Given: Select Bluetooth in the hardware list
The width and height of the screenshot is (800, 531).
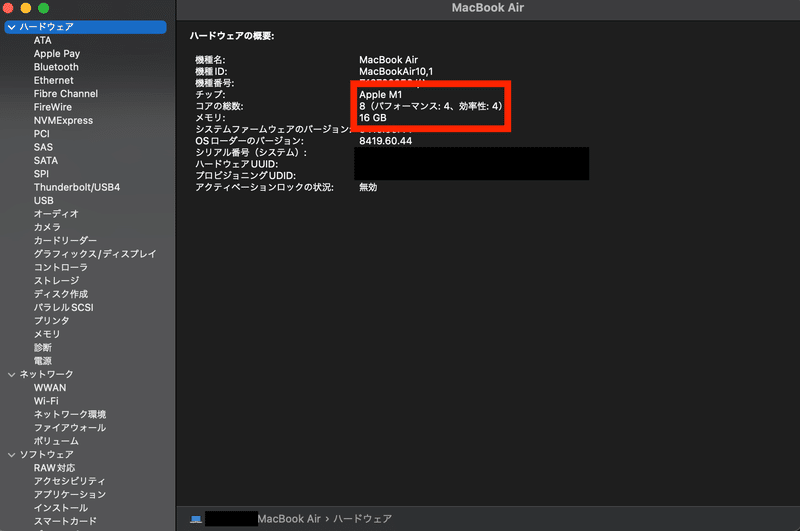Looking at the screenshot, I should coord(56,67).
